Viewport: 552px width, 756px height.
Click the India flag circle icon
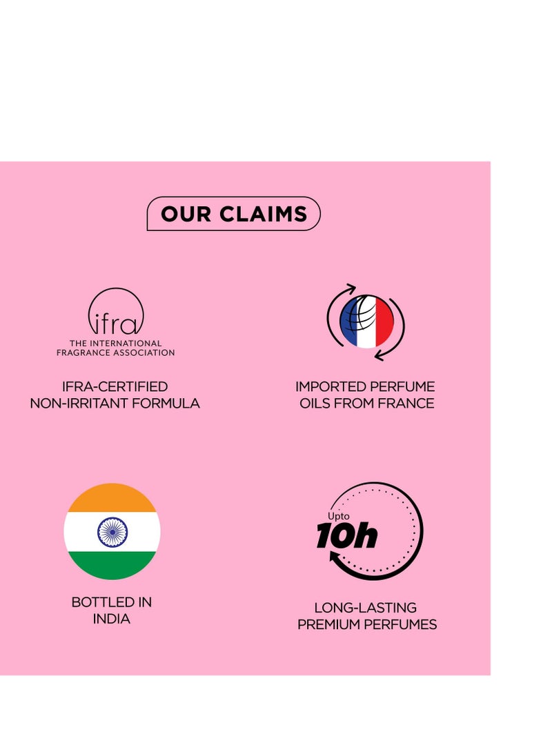coord(112,531)
